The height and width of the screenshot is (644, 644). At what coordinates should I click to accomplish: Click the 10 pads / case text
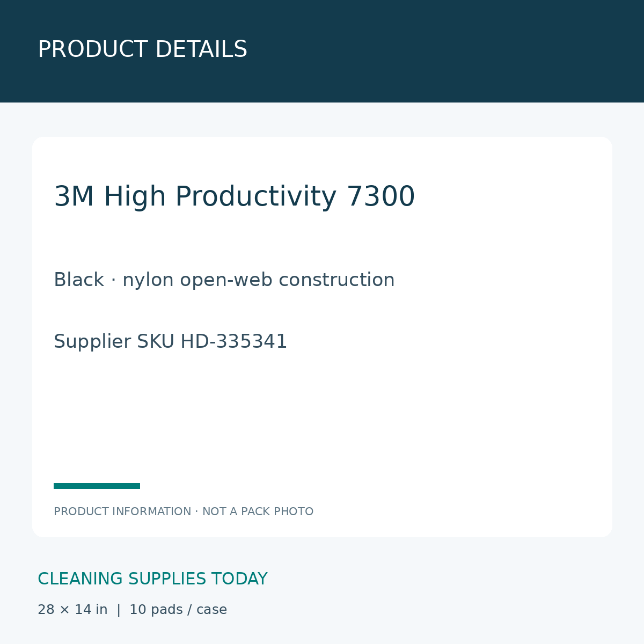[x=178, y=610]
